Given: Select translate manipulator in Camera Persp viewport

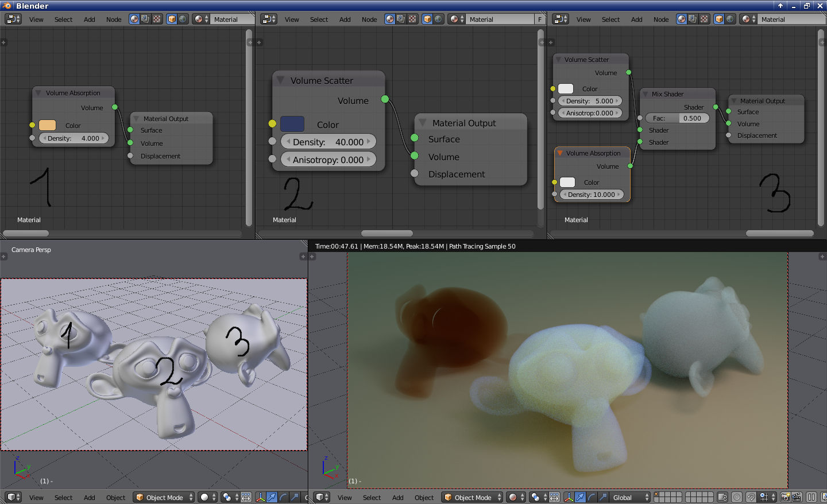Looking at the screenshot, I should point(272,497).
